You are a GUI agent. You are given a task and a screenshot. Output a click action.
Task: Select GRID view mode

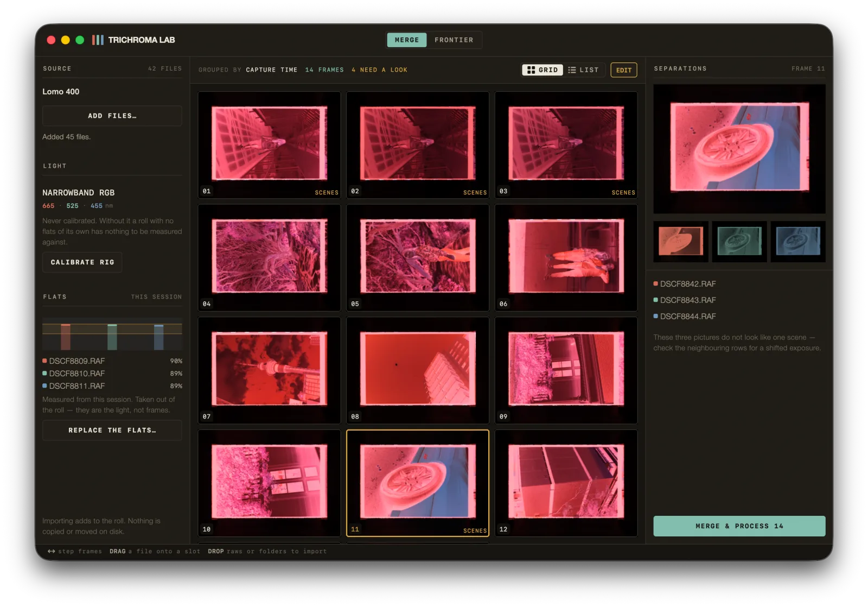point(542,70)
